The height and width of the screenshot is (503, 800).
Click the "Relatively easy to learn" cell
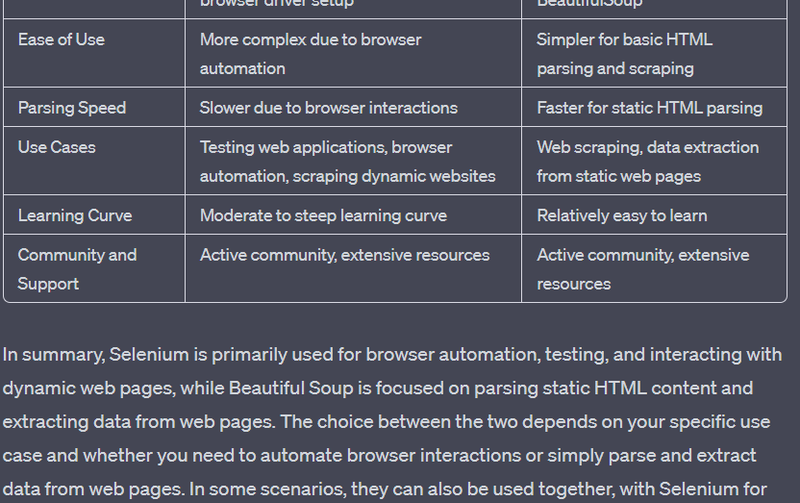(x=621, y=216)
